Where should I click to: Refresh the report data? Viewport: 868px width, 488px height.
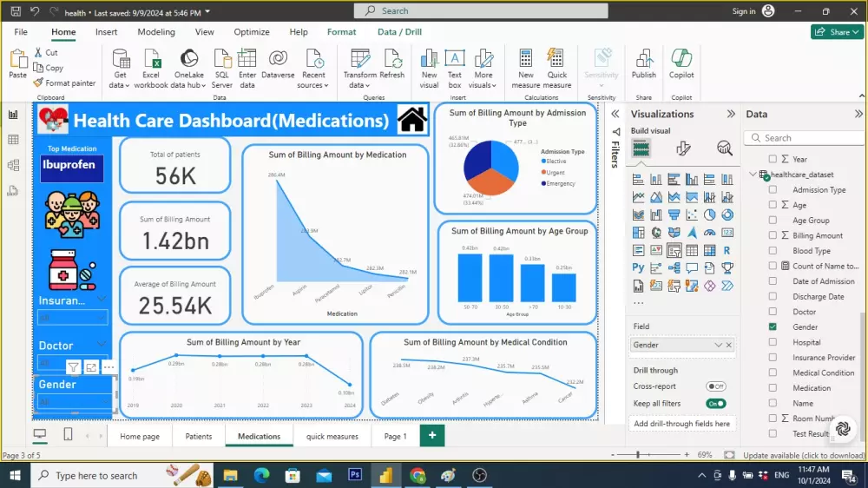pyautogui.click(x=392, y=64)
